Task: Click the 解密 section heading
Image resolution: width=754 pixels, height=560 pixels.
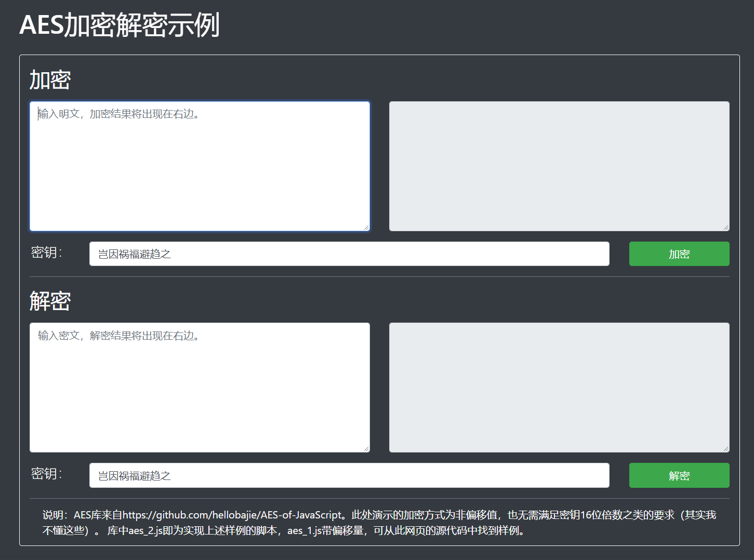Action: pyautogui.click(x=50, y=301)
